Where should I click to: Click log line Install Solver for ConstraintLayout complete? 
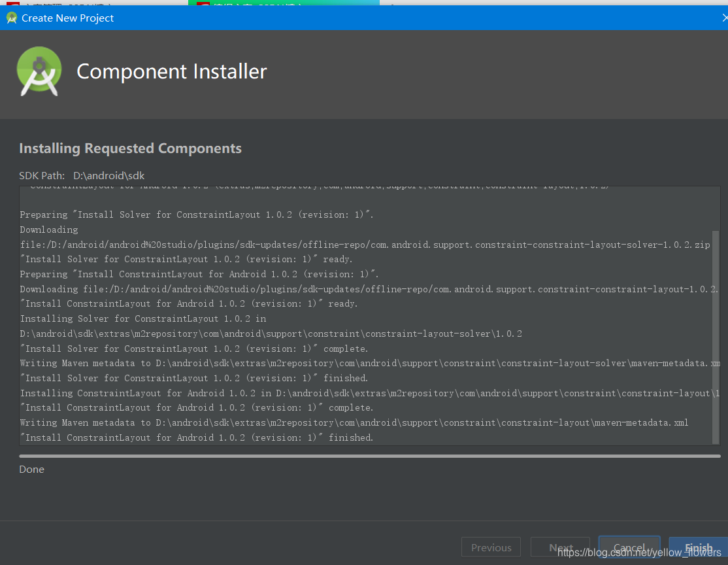pos(194,349)
